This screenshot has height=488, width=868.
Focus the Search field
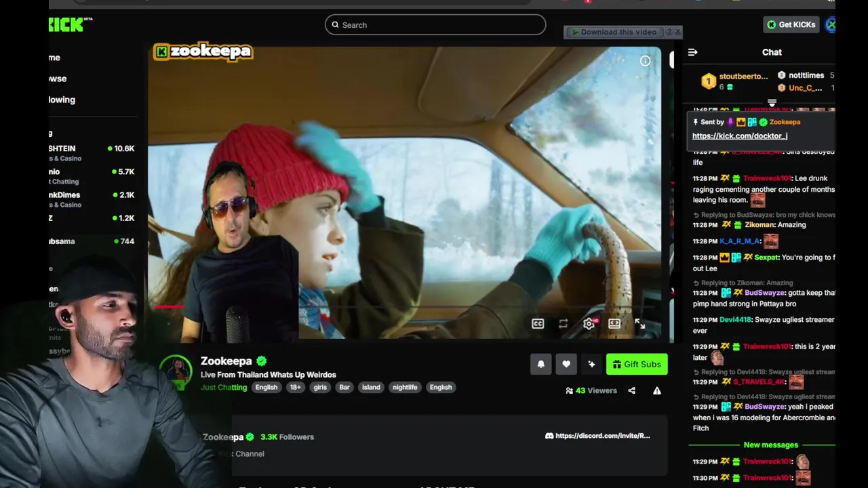point(435,25)
